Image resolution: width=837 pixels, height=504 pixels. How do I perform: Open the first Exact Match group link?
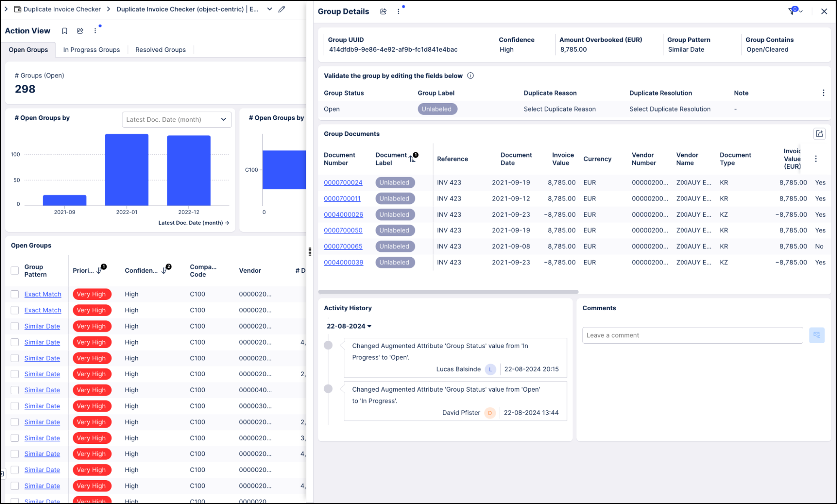(x=43, y=294)
